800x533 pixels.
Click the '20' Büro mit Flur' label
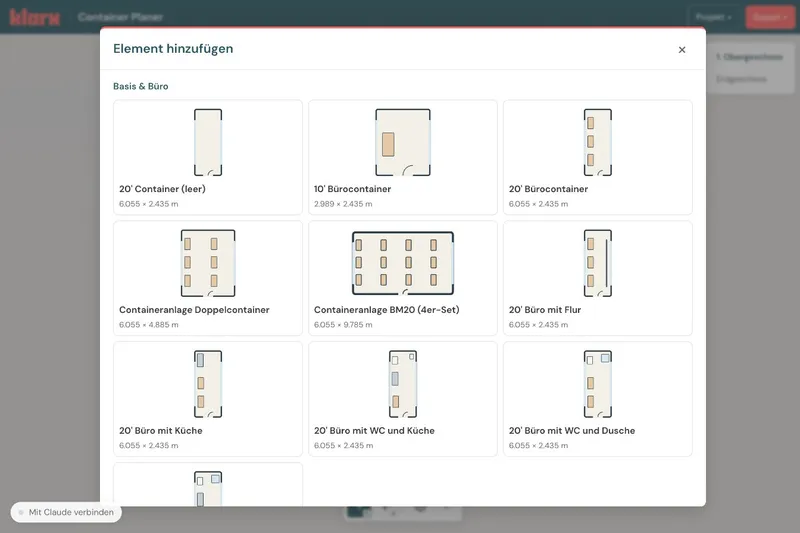(x=545, y=310)
